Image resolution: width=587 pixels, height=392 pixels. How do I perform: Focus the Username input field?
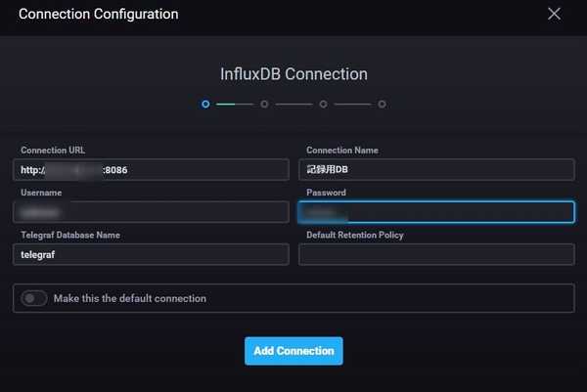(x=151, y=212)
